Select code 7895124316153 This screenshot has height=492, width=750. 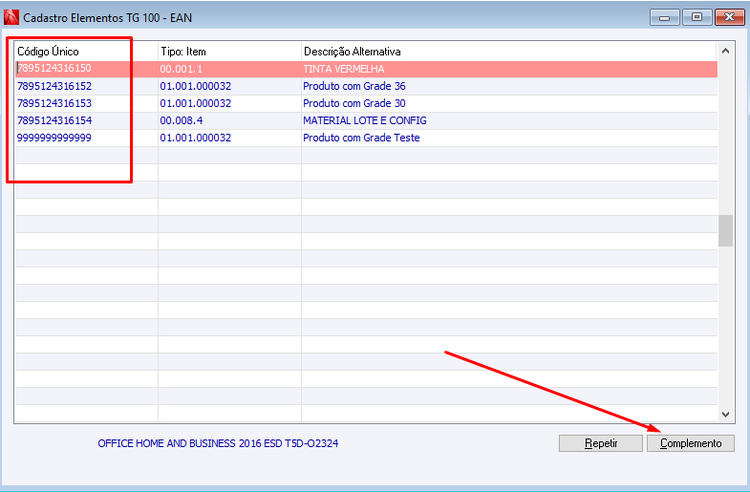[55, 103]
